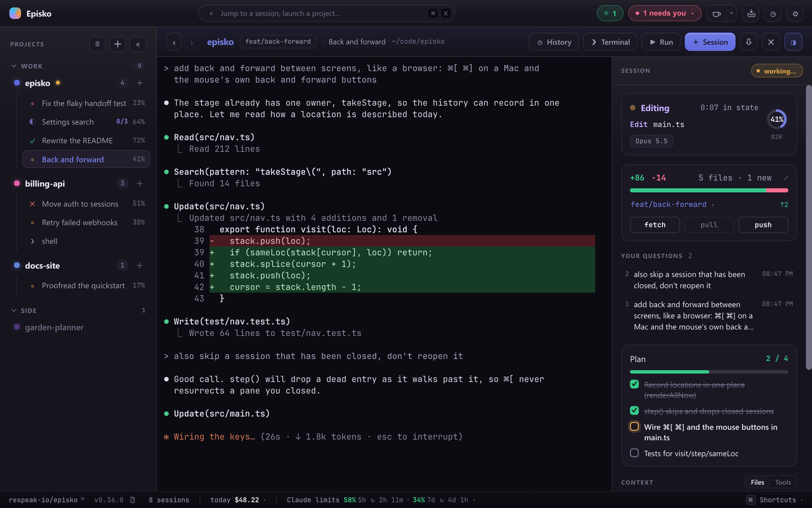Create a new Session
The height and width of the screenshot is (508, 812).
[710, 42]
